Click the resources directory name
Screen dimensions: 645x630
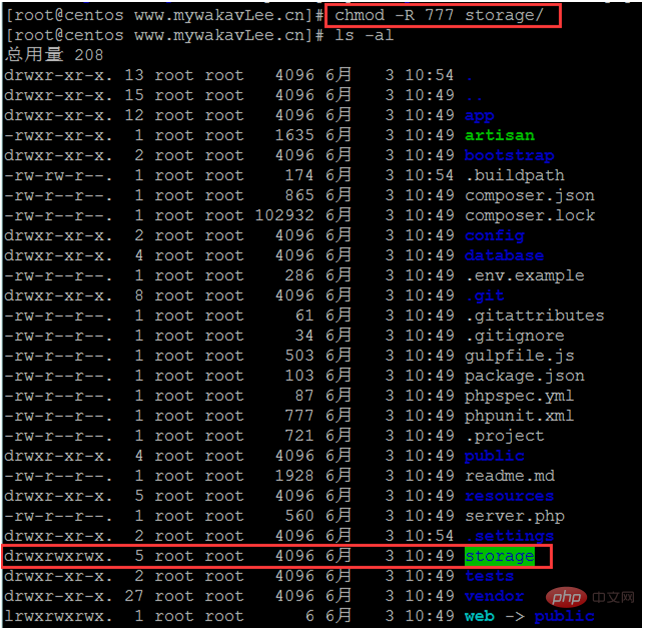click(x=509, y=496)
